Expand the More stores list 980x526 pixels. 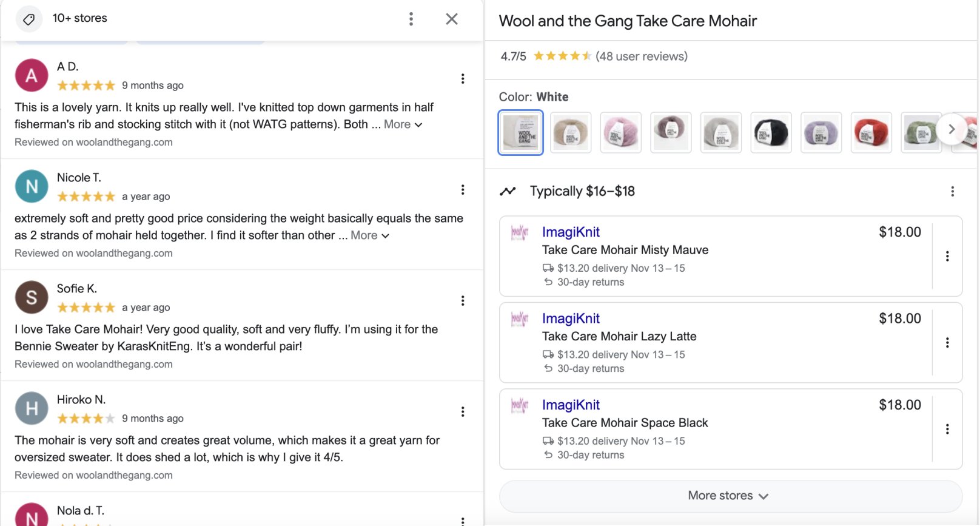click(731, 496)
